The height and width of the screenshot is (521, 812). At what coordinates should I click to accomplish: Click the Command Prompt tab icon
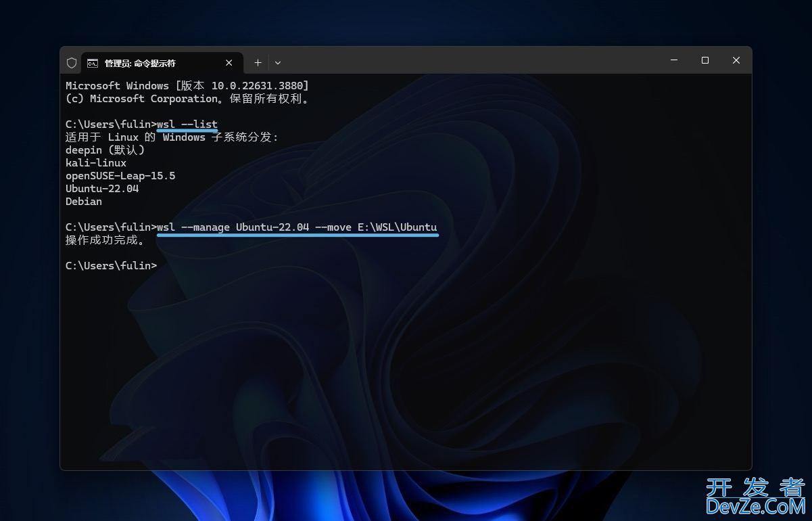[x=93, y=63]
